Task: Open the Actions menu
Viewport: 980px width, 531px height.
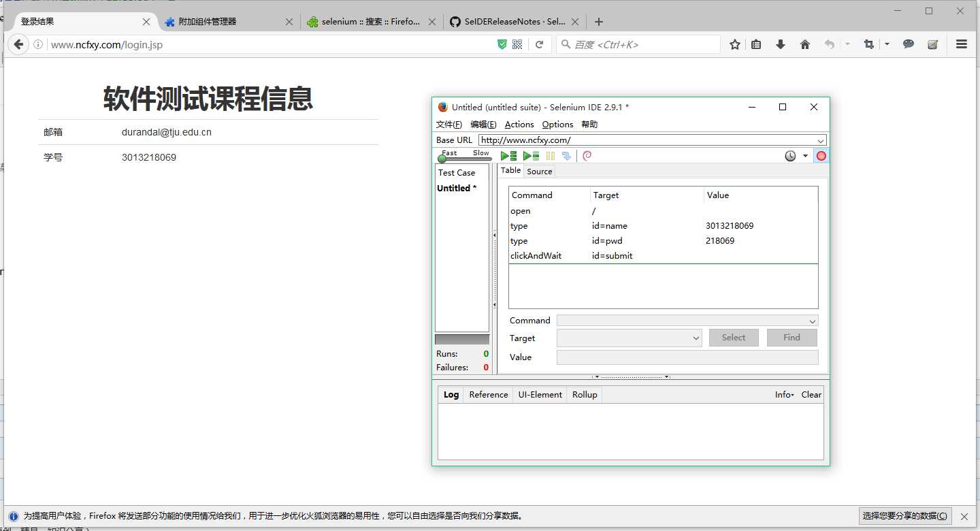Action: pos(519,125)
